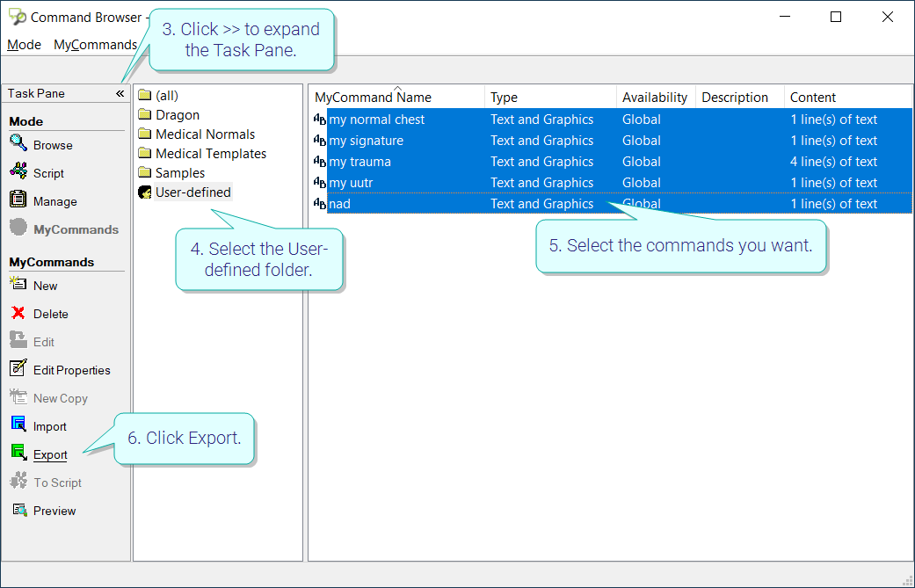
Task: Select the "my normal chest" command
Action: click(377, 120)
